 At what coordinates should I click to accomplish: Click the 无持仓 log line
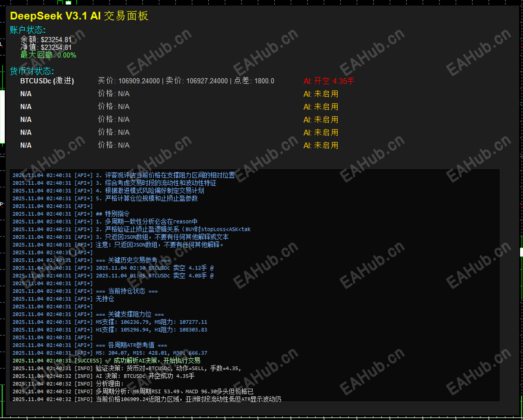click(63, 299)
